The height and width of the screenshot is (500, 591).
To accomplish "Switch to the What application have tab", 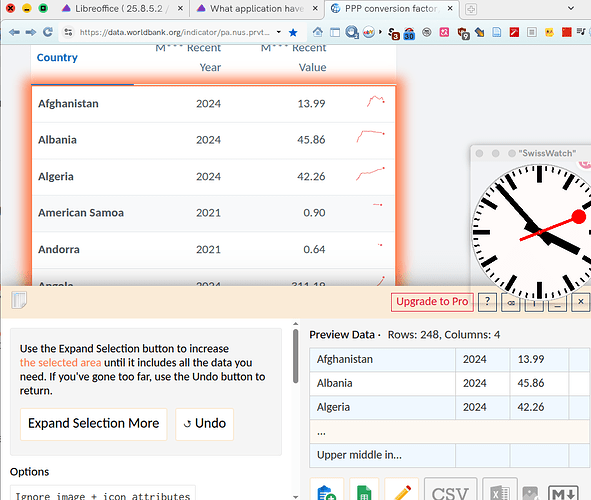I will click(x=257, y=8).
